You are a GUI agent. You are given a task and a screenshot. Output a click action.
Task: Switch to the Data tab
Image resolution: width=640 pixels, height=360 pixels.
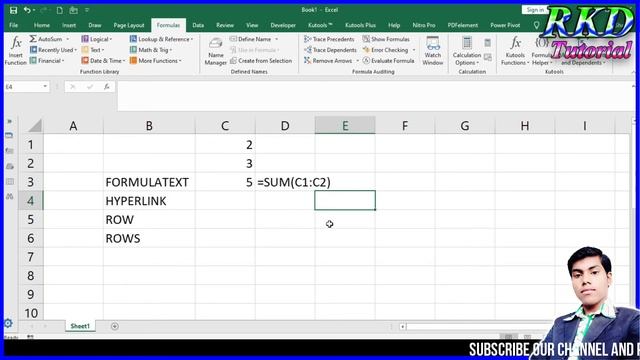click(x=198, y=25)
